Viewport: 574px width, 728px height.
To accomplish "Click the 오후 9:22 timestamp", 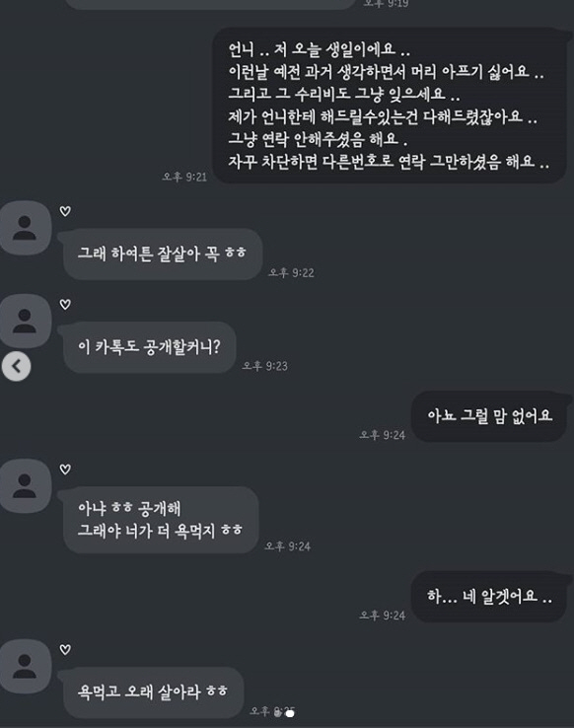I will click(x=291, y=272).
